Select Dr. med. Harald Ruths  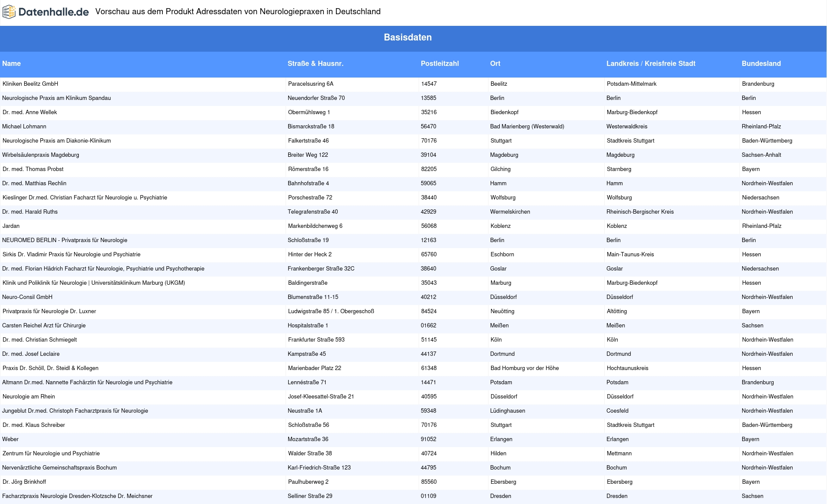tap(30, 212)
